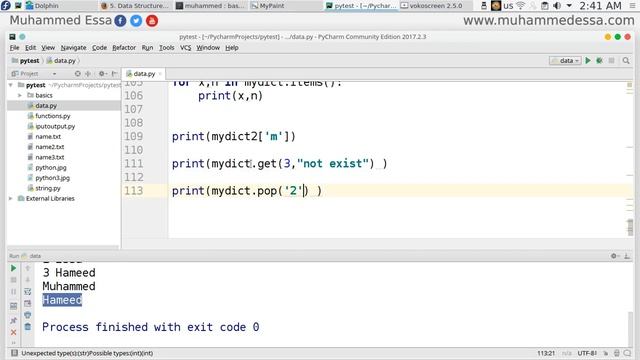Expand External Libraries node
Image resolution: width=640 pixels, height=360 pixels.
[11, 199]
